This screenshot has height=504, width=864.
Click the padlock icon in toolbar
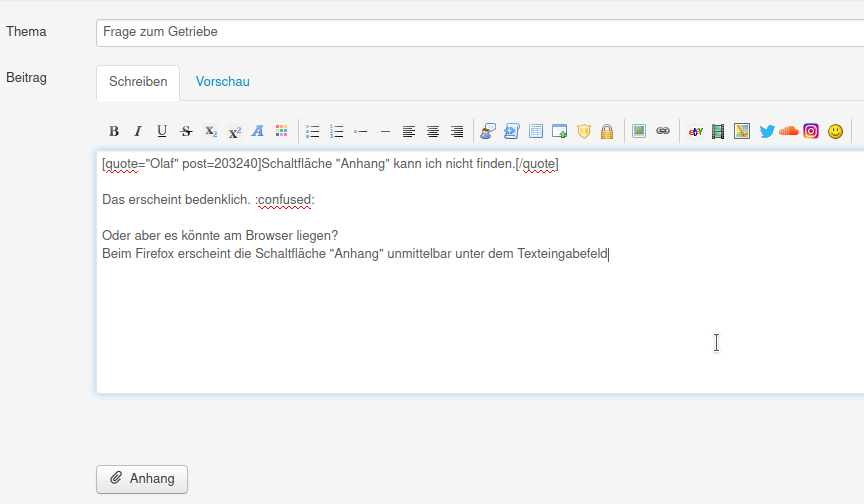click(607, 131)
